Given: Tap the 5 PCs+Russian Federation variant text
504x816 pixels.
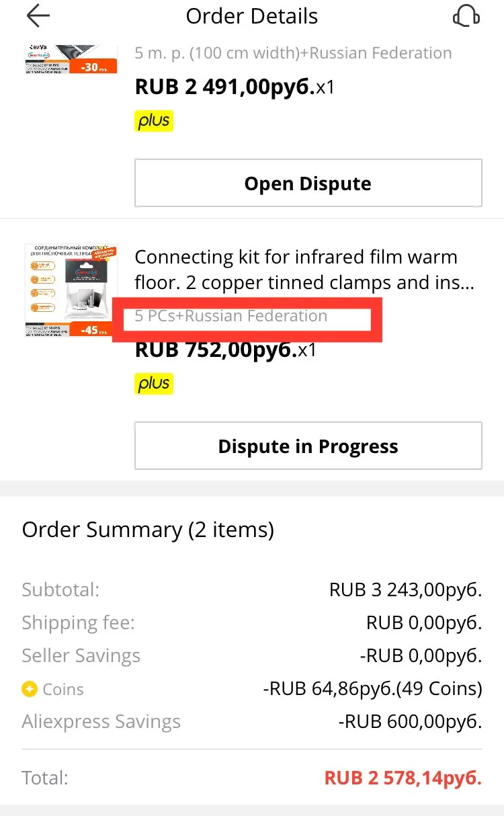Looking at the screenshot, I should pos(231,316).
